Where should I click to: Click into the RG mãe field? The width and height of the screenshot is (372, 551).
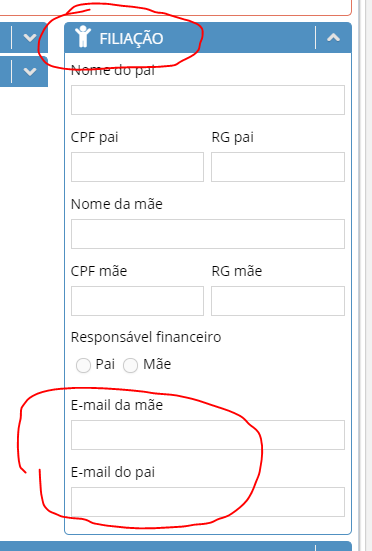coord(278,301)
